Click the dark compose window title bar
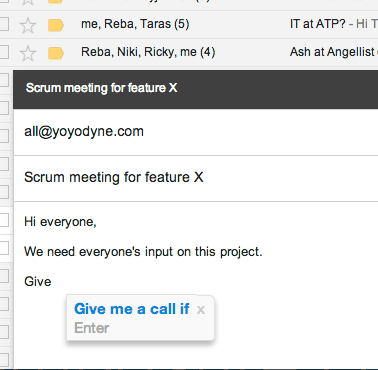 (x=196, y=89)
